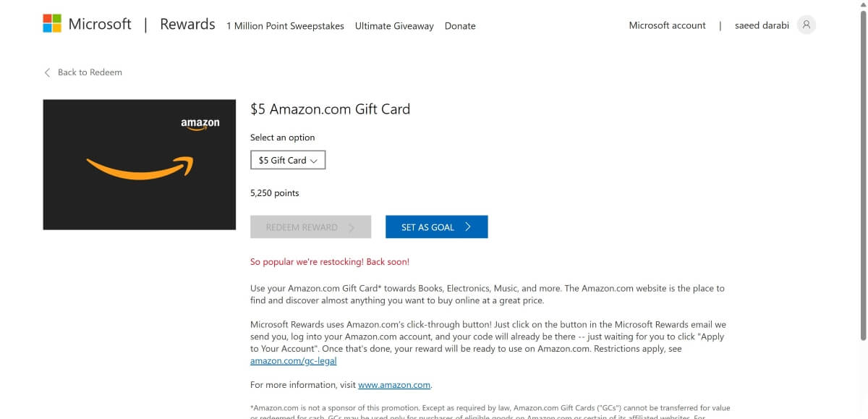
Task: Open the Donate page
Action: pos(460,25)
